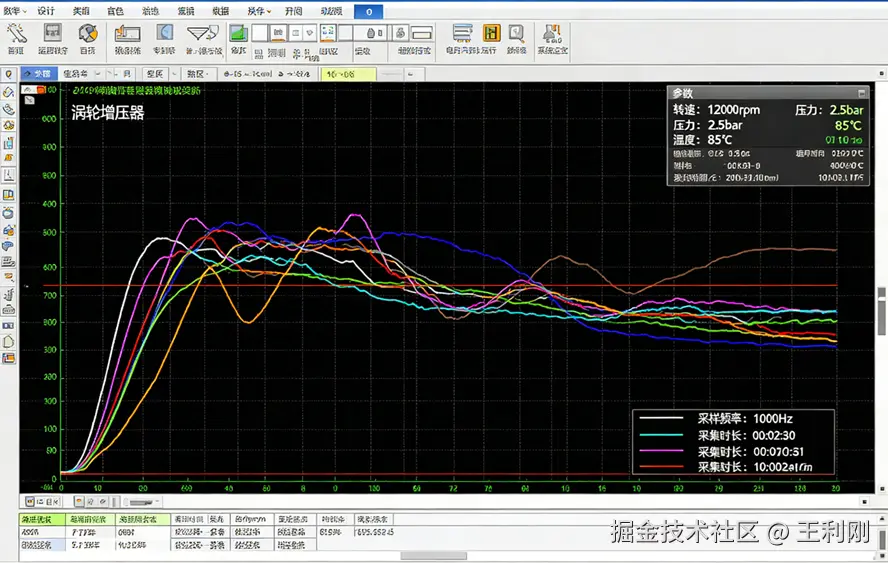Click the orange icon at chart top-left corner
Image resolution: width=888 pixels, height=563 pixels.
[x=41, y=89]
